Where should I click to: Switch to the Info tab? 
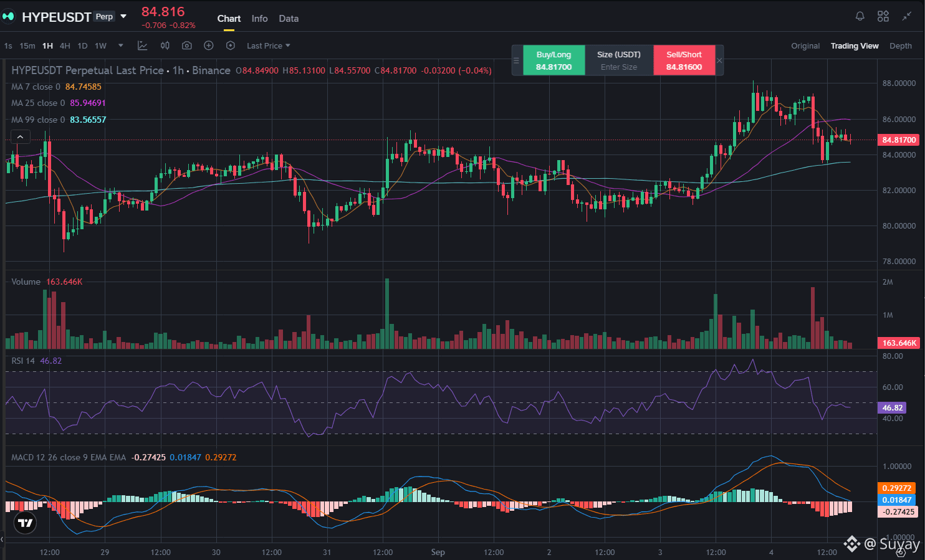pyautogui.click(x=260, y=19)
